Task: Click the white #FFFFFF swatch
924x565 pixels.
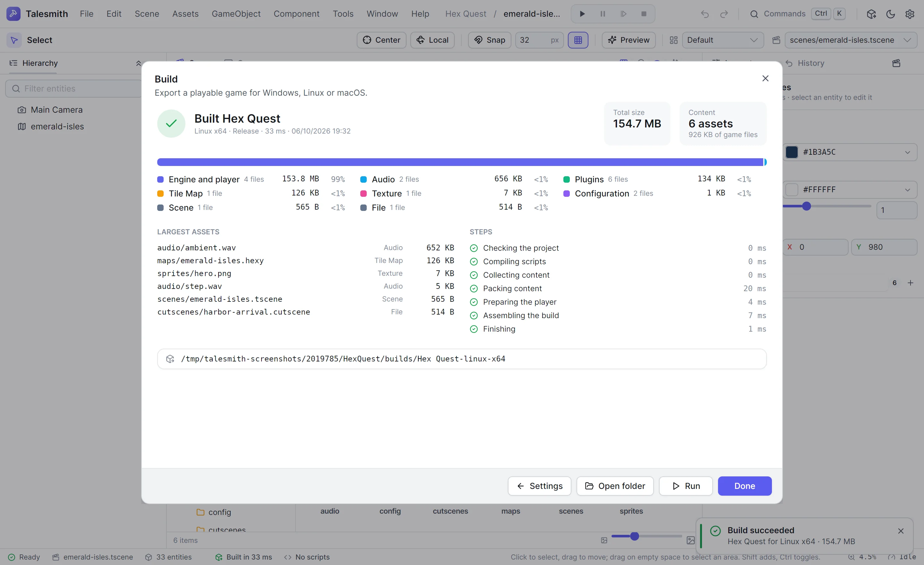Action: click(x=791, y=190)
